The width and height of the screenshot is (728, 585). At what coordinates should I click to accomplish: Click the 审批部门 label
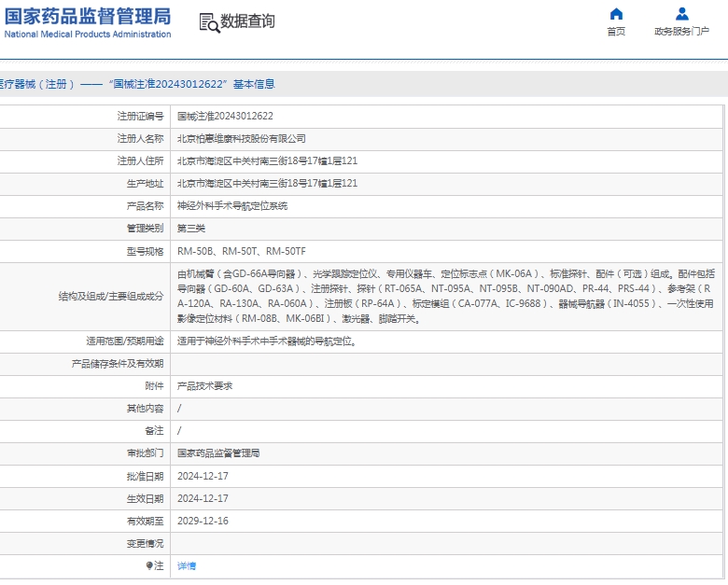tap(145, 453)
